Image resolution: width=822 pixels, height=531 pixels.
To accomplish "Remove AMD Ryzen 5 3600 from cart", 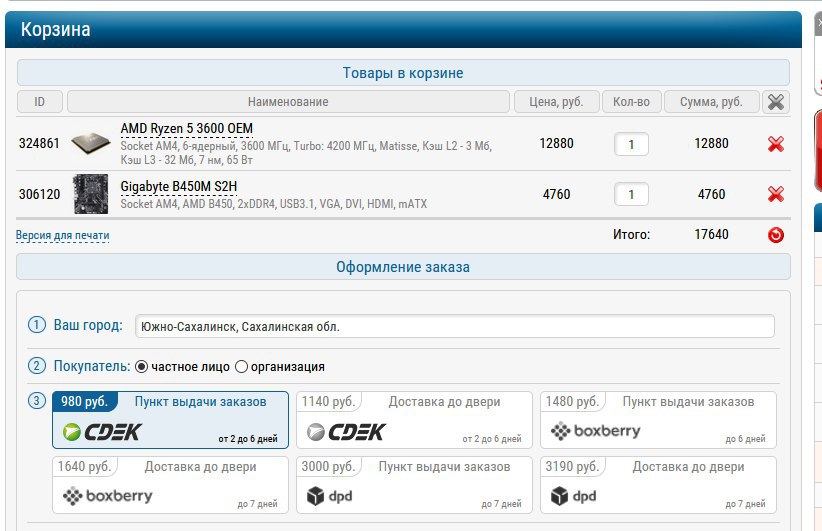I will pos(775,144).
